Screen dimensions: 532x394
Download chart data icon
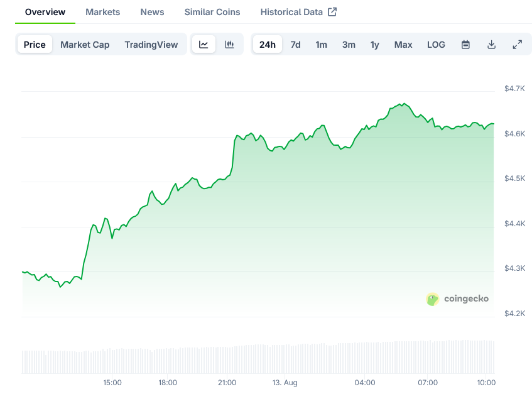491,45
